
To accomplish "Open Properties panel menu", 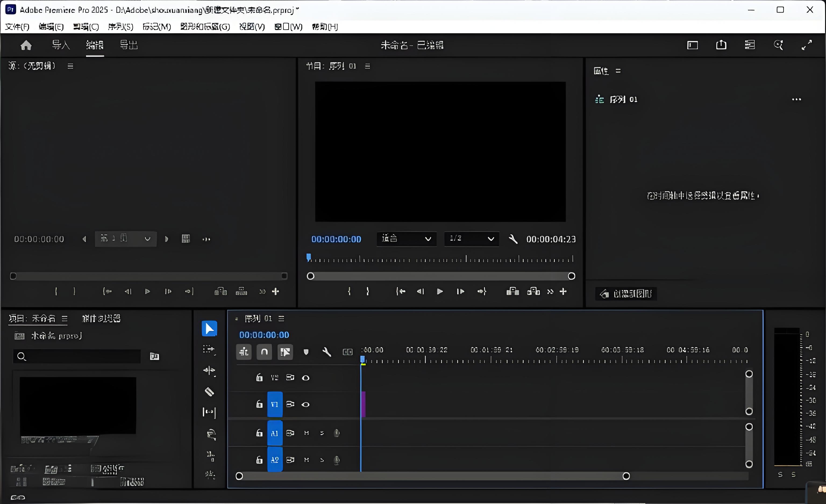I will point(618,71).
